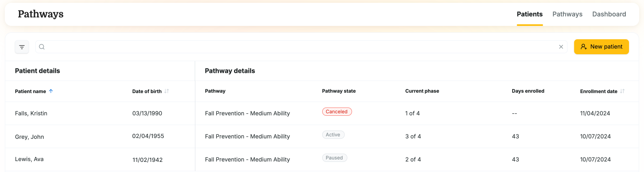The width and height of the screenshot is (644, 172).
Task: Click the Canceled status badge
Action: [x=337, y=112]
